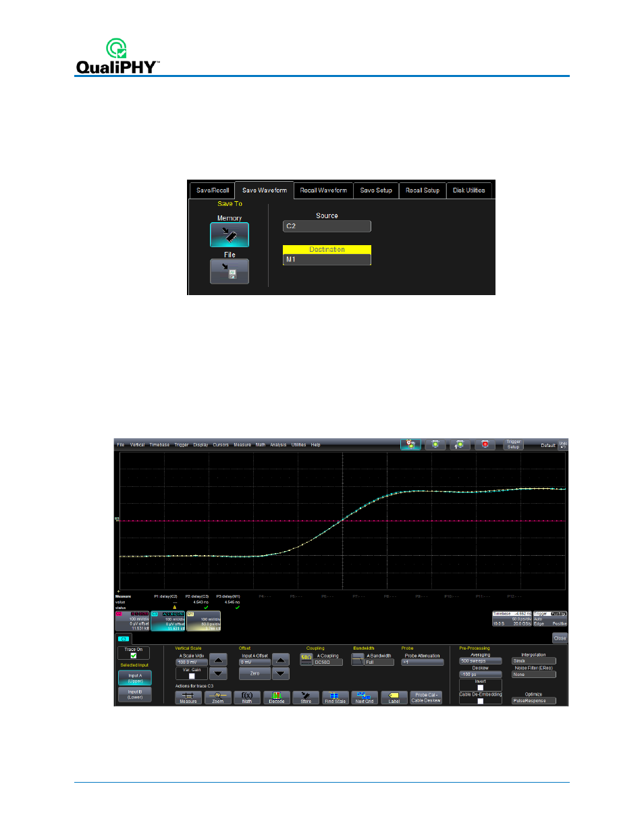Image resolution: width=644 pixels, height=834 pixels.
Task: Open the Interpolation Sinx/x dropdown
Action: (x=534, y=661)
